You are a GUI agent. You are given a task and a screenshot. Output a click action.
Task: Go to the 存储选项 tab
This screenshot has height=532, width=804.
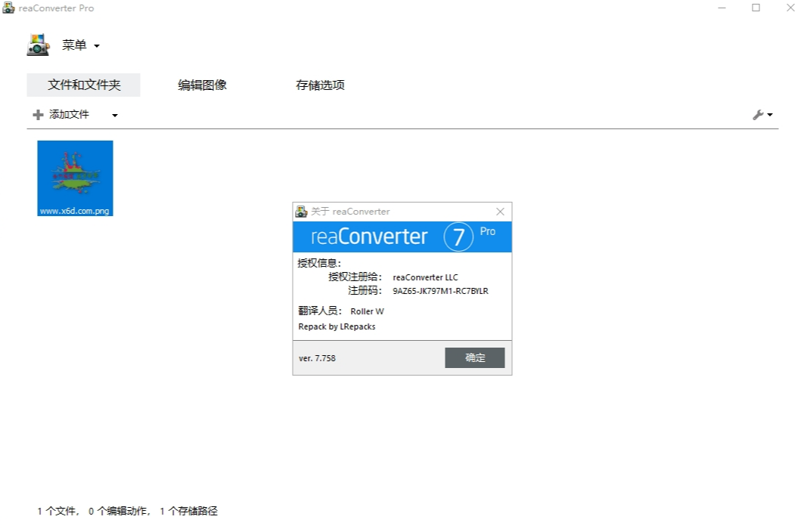tap(320, 85)
